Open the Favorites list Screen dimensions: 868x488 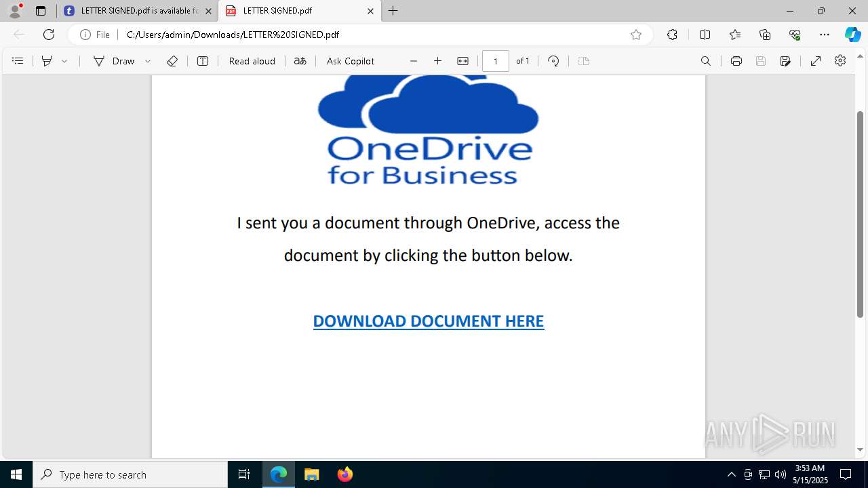(735, 35)
